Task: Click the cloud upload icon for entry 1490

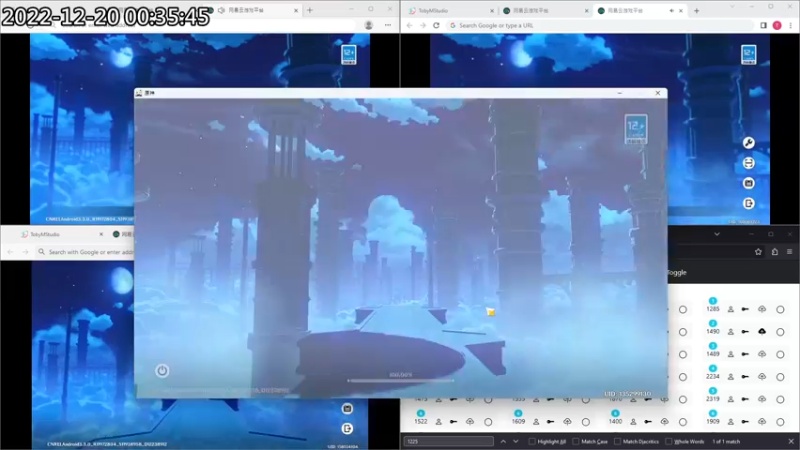Action: click(x=762, y=332)
